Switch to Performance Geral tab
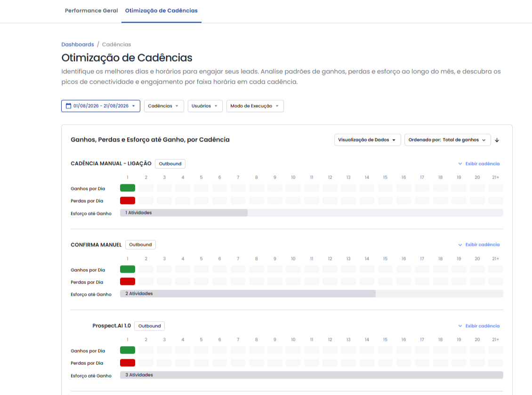 click(x=91, y=10)
